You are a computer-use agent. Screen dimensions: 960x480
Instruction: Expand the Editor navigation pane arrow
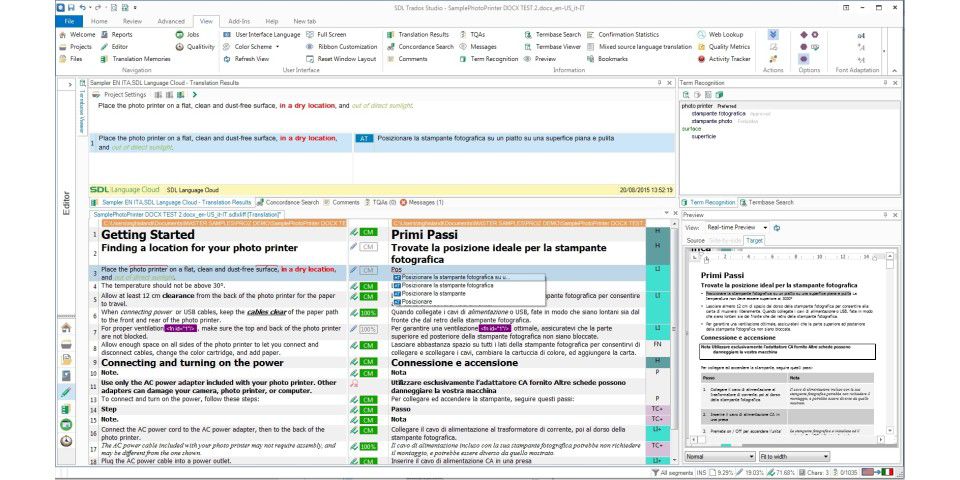[70, 83]
